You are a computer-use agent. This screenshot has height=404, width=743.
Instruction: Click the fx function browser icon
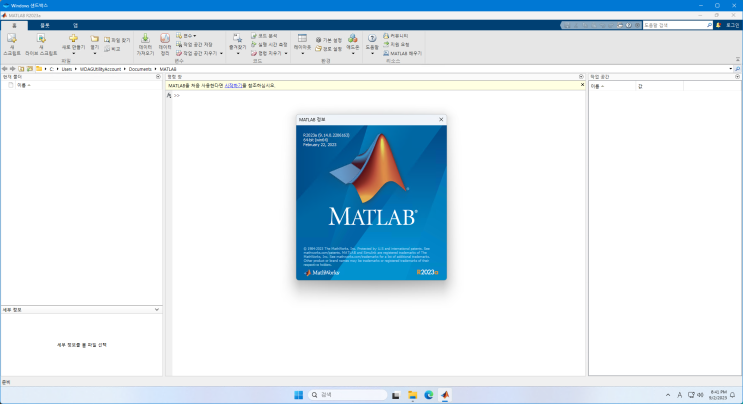[x=169, y=96]
